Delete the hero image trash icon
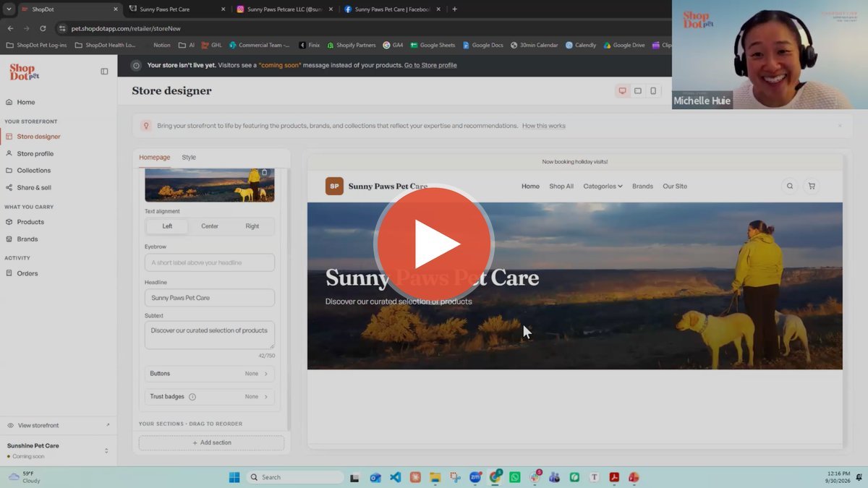 pos(264,173)
